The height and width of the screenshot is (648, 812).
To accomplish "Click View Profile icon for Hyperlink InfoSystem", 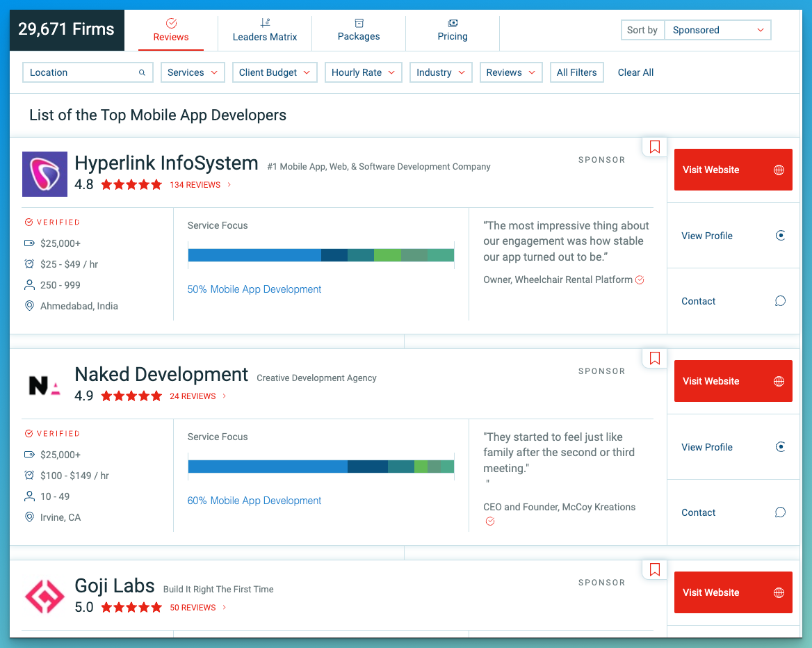I will click(781, 236).
